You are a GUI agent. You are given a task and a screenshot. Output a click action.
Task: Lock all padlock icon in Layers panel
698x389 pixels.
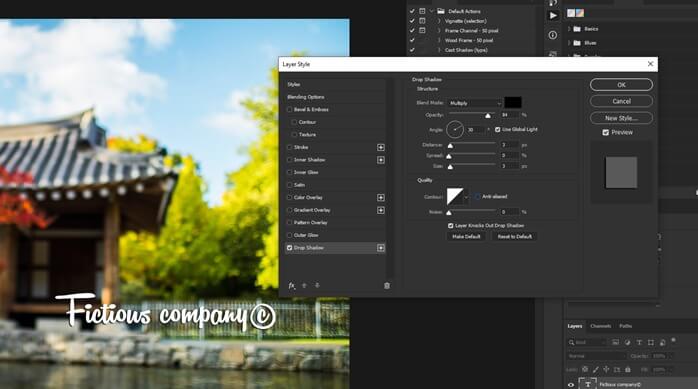(628, 369)
